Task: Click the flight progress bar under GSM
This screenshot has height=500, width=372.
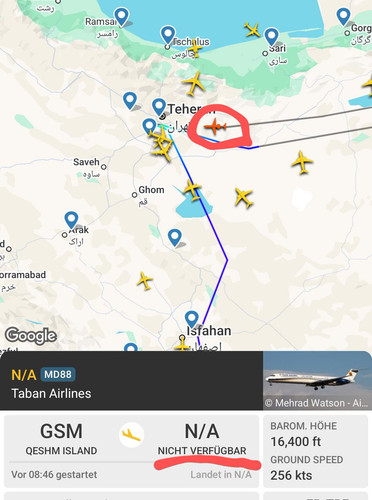Action: pos(81,462)
